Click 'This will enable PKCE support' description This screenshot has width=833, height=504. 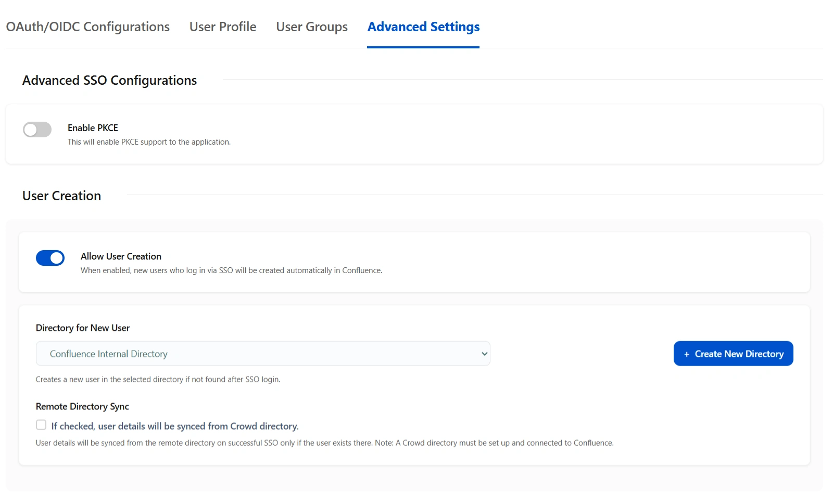click(149, 142)
